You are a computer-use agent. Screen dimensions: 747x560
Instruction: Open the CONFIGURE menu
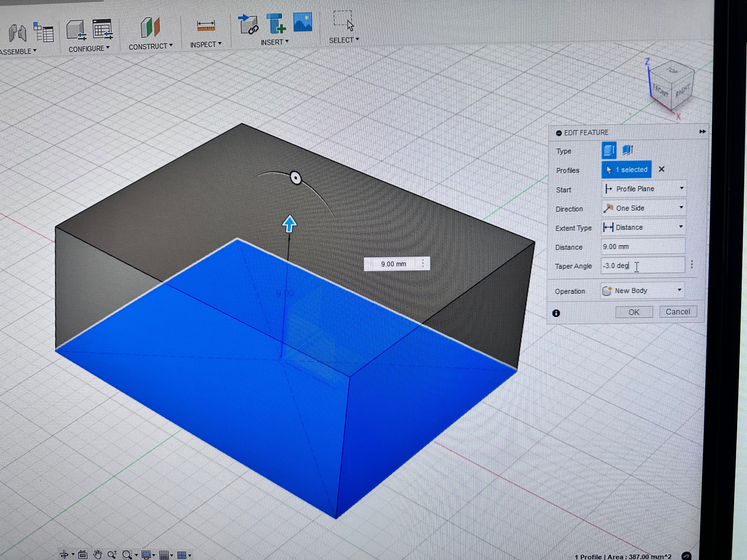[x=89, y=49]
